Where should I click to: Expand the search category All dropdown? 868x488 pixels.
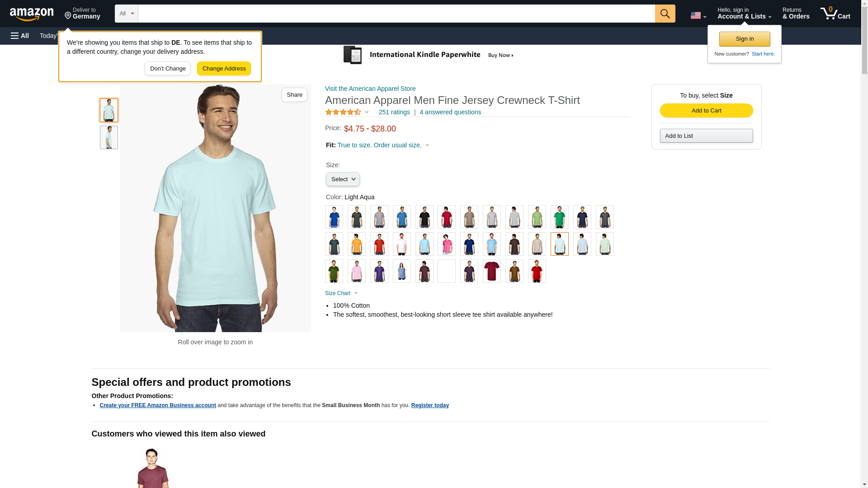[x=126, y=14]
